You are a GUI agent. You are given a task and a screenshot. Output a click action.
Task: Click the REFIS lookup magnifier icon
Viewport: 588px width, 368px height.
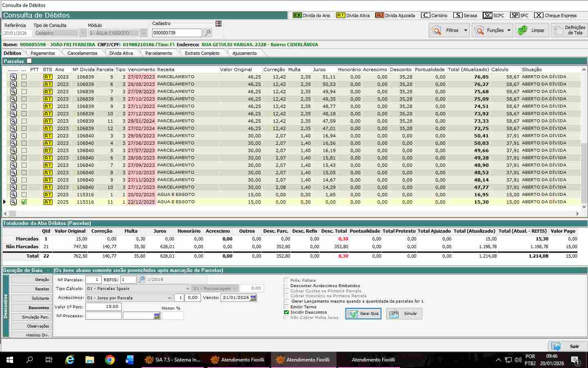tap(141, 280)
